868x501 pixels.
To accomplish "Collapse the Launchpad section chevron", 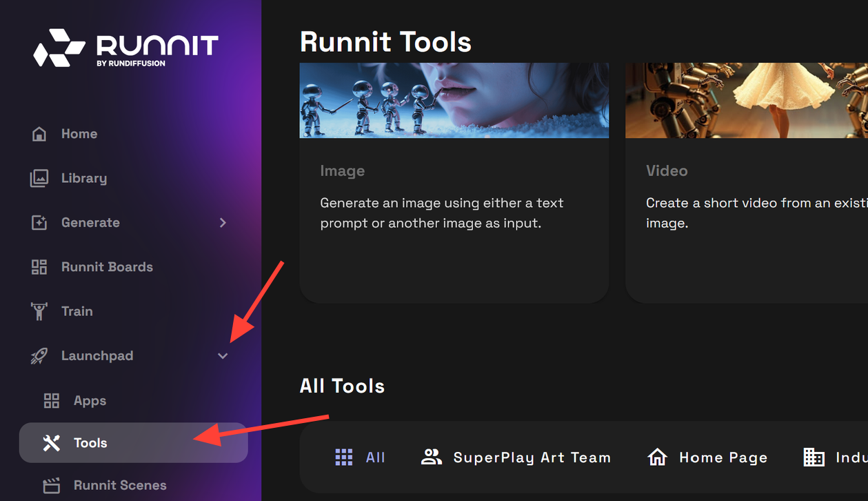I will click(x=223, y=356).
